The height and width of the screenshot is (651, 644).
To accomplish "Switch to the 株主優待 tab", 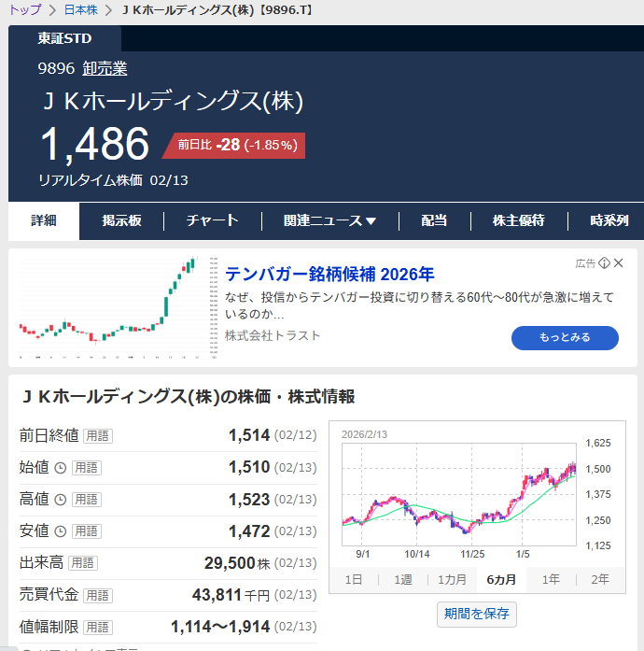I will (518, 221).
